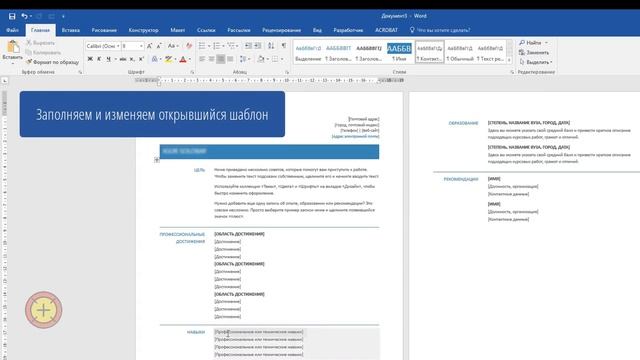
Task: Open the font color dropdown arrow
Action: pyautogui.click(x=190, y=59)
